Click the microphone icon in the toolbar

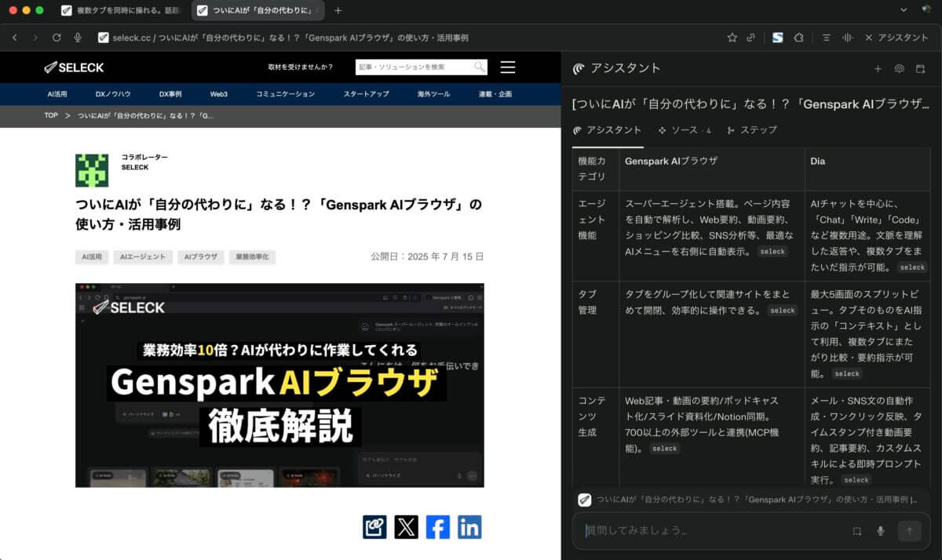point(78,38)
